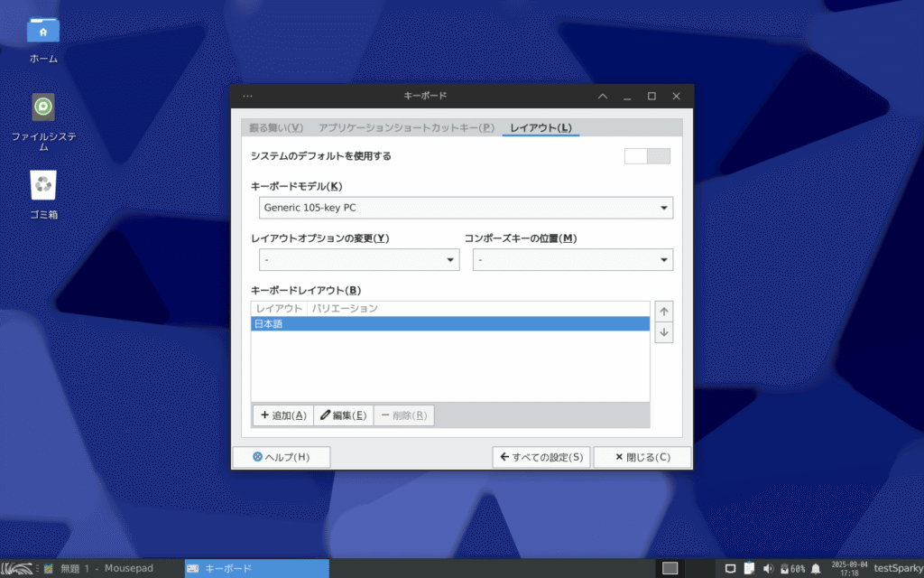The image size is (924, 578).
Task: Open the Sparky applications menu icon
Action: click(x=18, y=568)
